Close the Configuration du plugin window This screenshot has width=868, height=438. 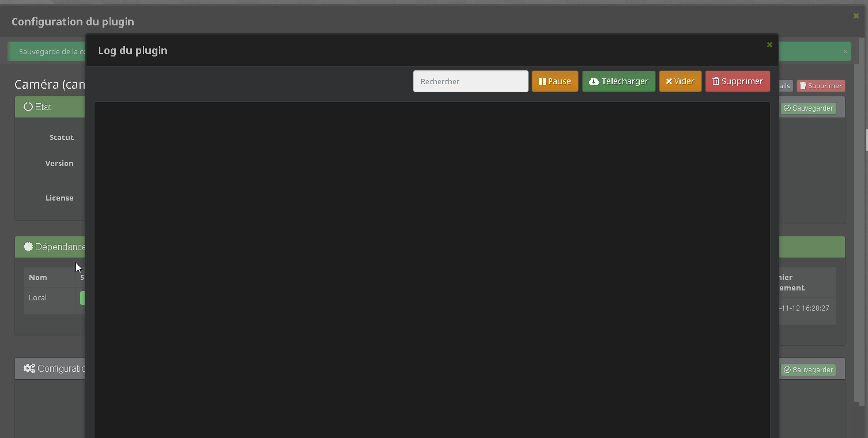[856, 16]
